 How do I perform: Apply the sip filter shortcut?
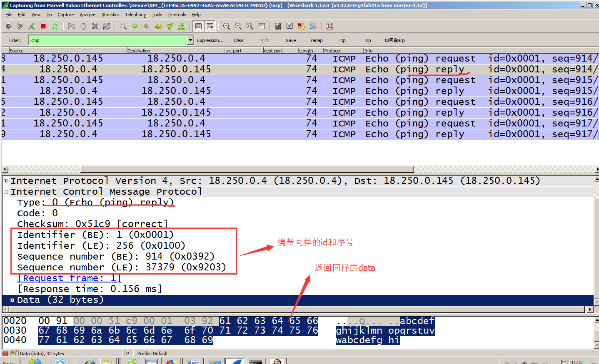(368, 40)
